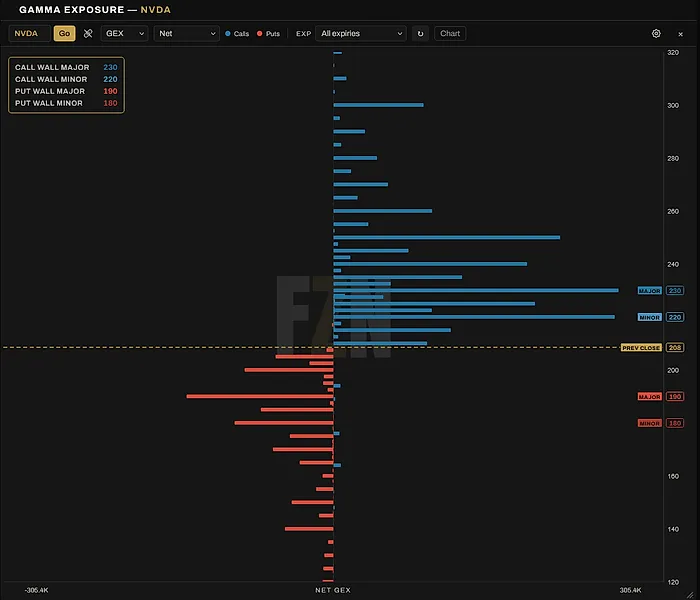Click the CALL WALL MAJOR 230 row
Viewport: 700px width, 600px height.
pos(66,67)
